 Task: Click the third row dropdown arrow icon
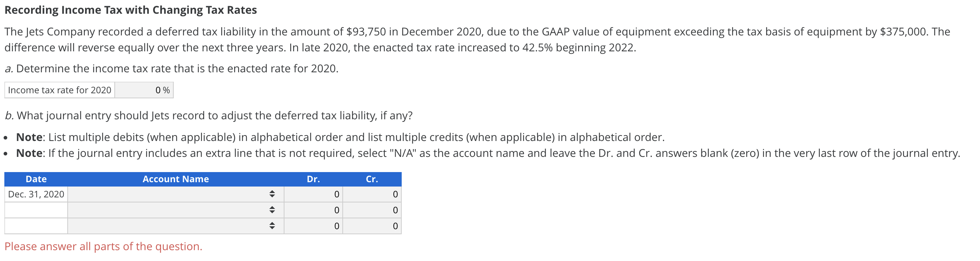point(272,226)
